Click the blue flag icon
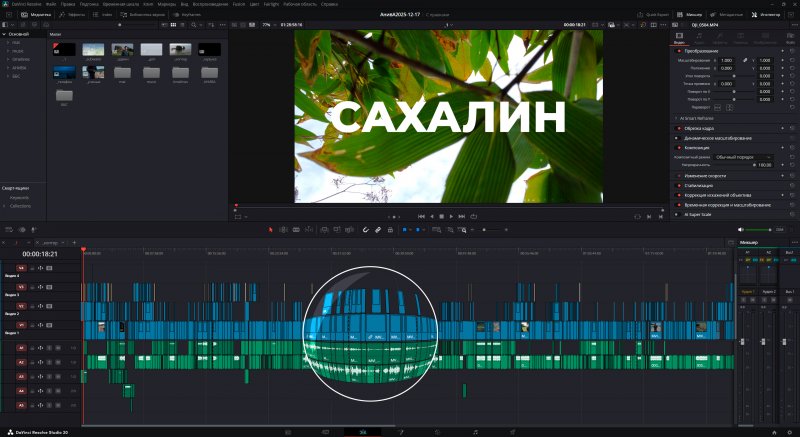800x437 pixels. tap(405, 230)
